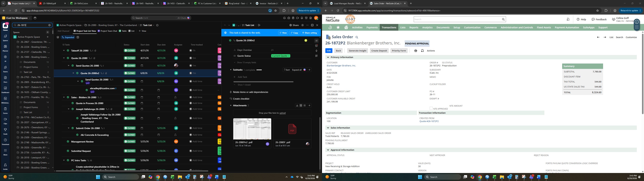Viewport: 644px width, 181px height.
Task: Open the Quote #26-1872P2 link
Action: pyautogui.click(x=429, y=121)
